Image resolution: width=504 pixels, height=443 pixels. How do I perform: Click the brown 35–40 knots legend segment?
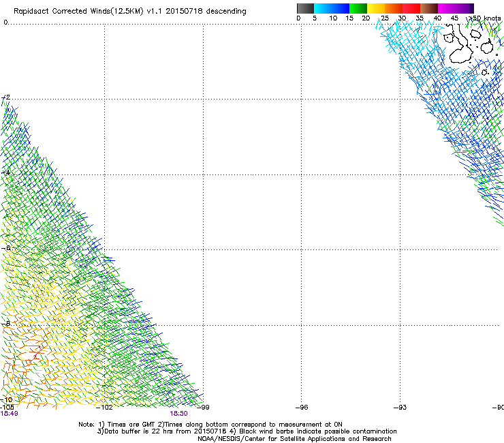pos(429,8)
